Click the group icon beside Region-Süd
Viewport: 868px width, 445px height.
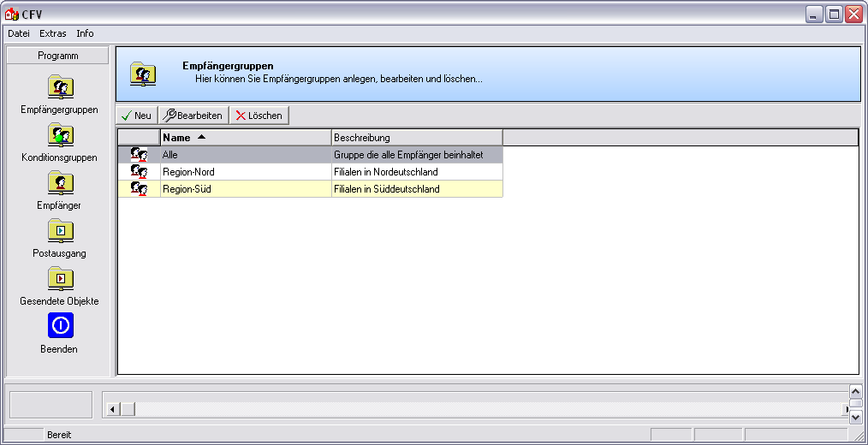[x=139, y=189]
